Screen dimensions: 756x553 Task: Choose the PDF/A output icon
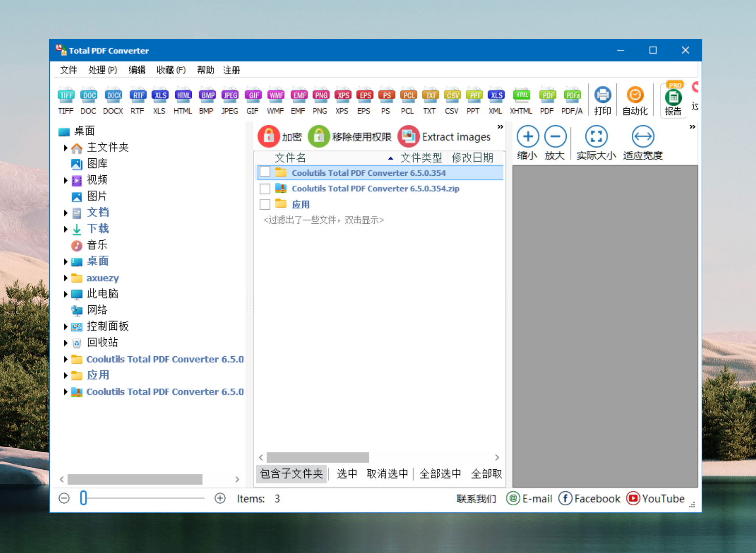(x=572, y=100)
